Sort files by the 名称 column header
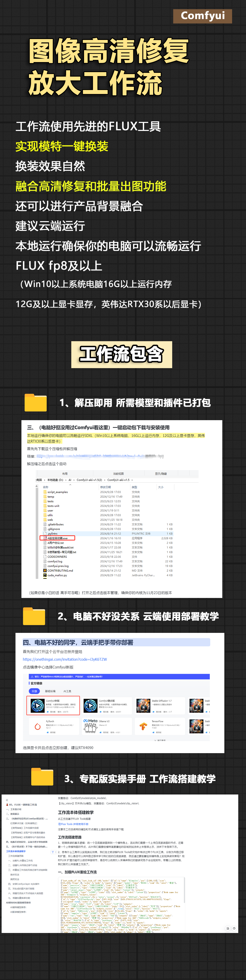The image size is (246, 980). [46, 487]
